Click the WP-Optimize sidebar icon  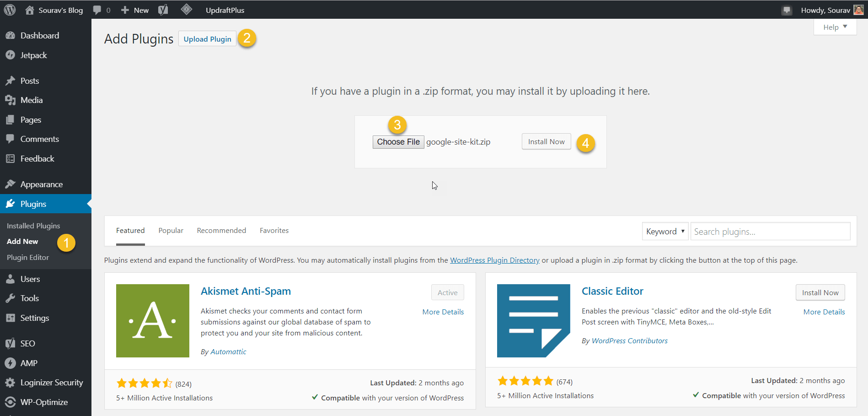pos(11,402)
